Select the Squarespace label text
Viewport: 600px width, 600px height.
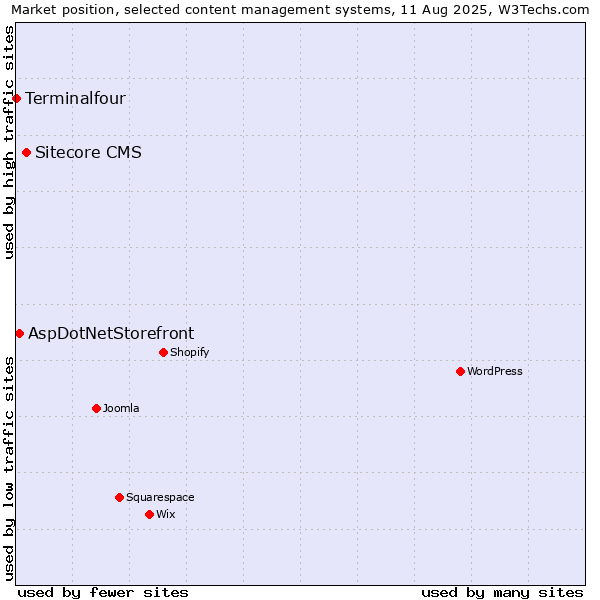click(160, 497)
